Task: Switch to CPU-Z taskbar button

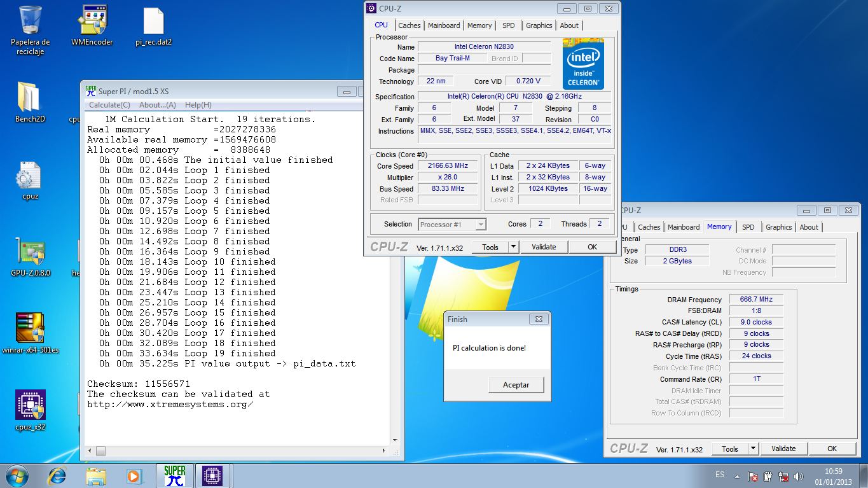Action: point(212,475)
